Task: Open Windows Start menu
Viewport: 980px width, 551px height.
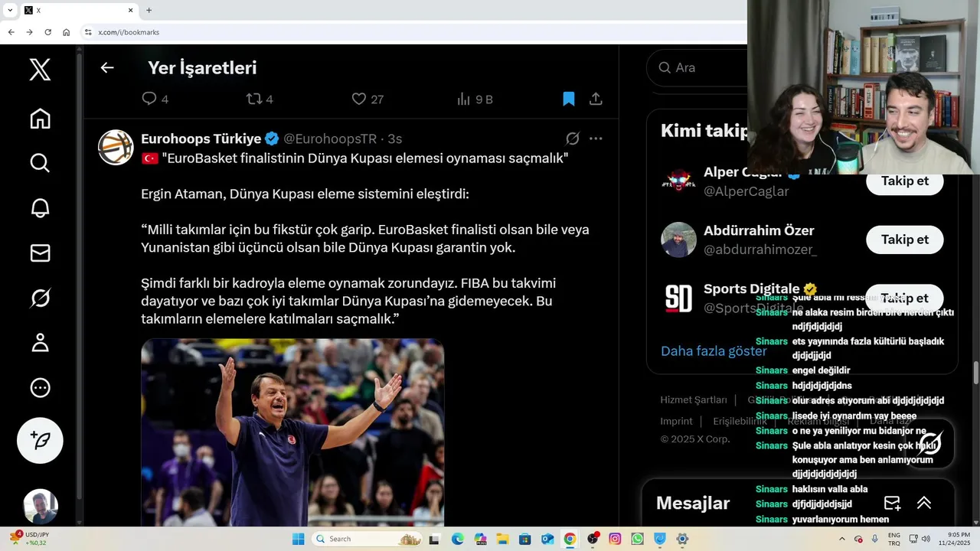Action: pos(299,539)
